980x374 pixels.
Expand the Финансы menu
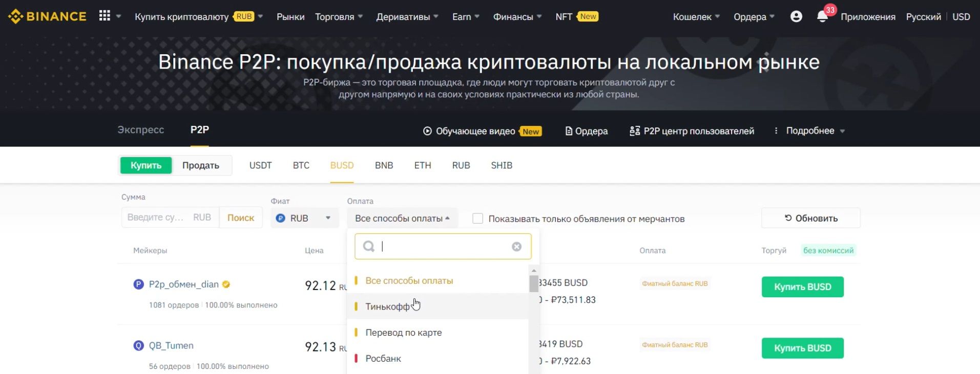click(517, 16)
